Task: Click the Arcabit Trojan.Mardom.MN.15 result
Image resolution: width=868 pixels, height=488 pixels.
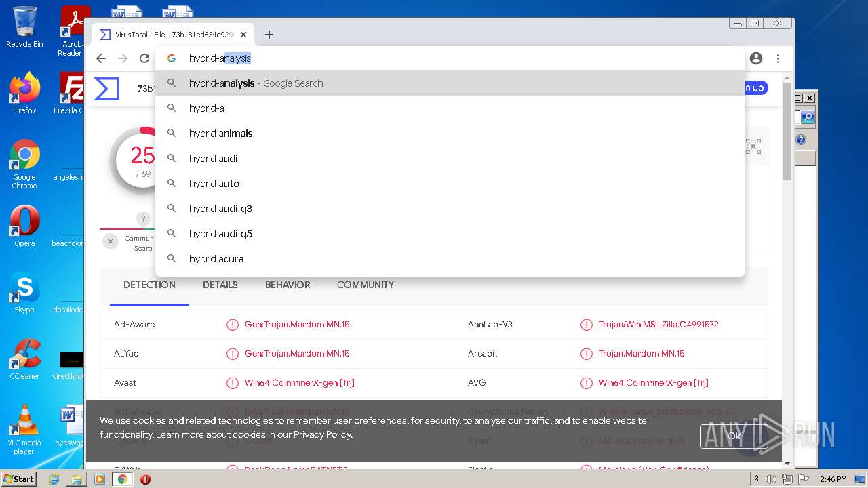Action: pos(642,354)
